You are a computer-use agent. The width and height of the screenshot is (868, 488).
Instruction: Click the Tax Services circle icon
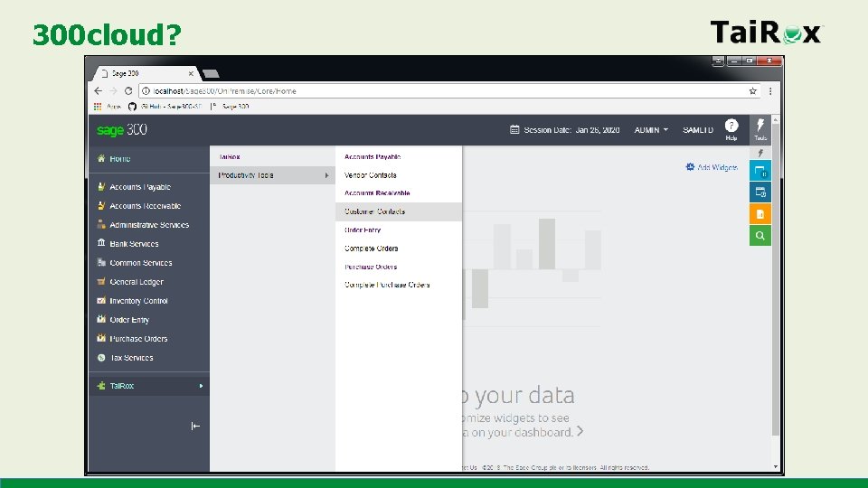coord(101,358)
